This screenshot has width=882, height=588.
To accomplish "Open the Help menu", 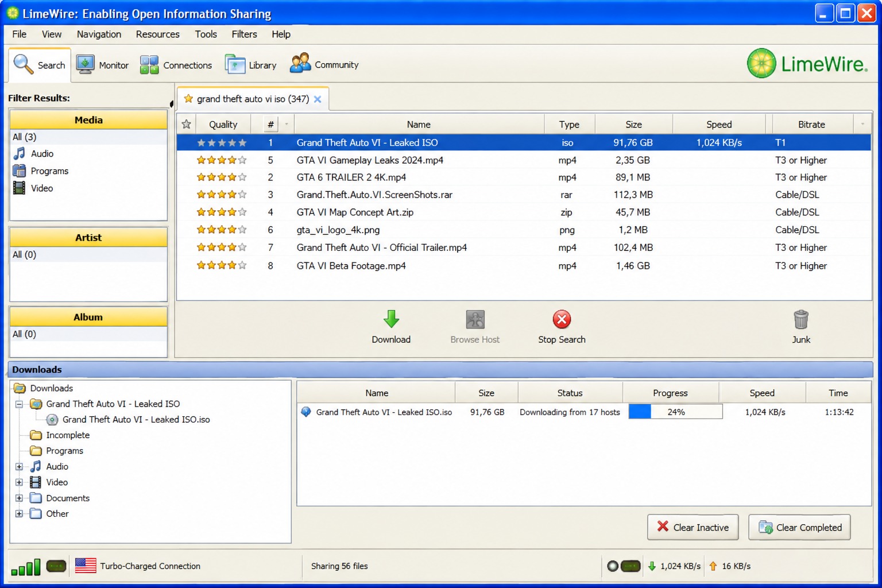I will [x=281, y=34].
